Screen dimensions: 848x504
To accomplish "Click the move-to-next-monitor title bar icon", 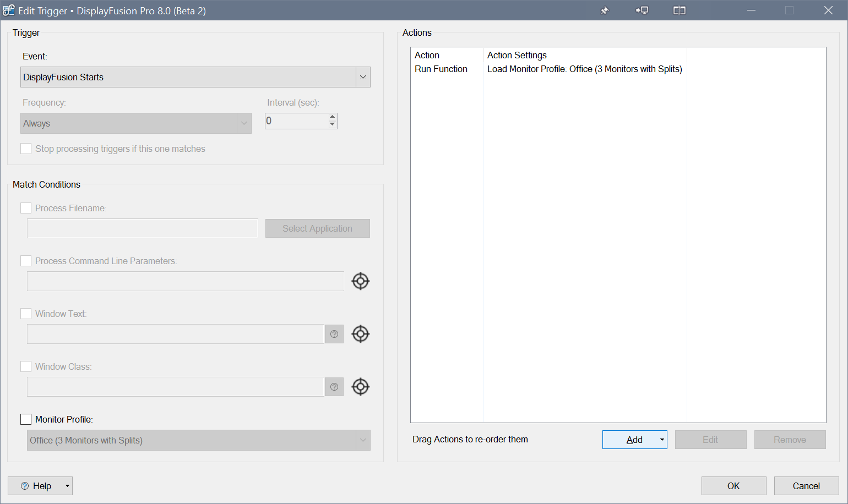I will [642, 10].
